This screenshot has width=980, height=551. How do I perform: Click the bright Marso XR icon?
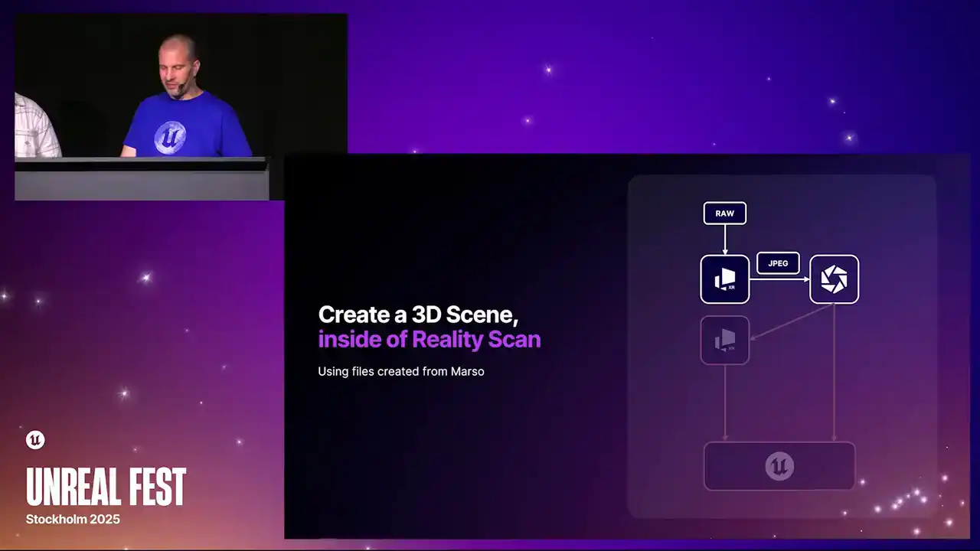724,279
